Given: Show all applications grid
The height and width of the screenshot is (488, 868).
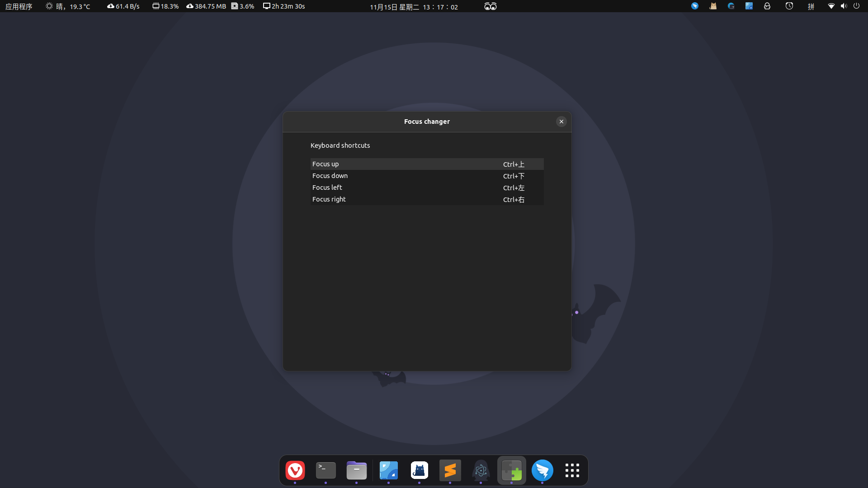Looking at the screenshot, I should 572,470.
